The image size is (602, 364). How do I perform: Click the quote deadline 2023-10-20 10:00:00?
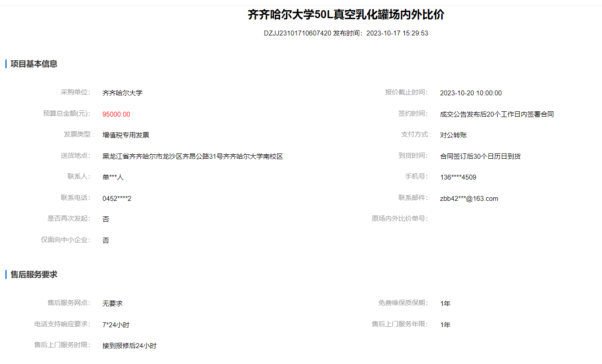[471, 93]
